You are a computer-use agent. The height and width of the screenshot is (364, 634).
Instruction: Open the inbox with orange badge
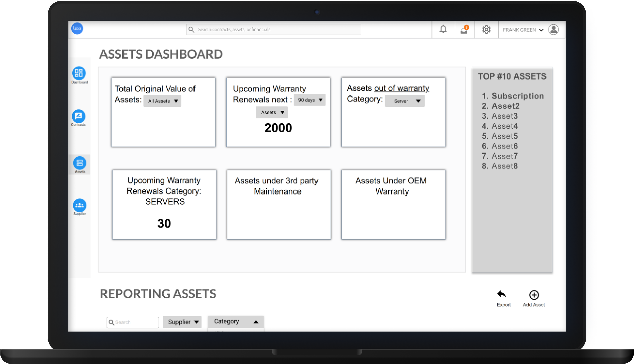coord(465,30)
